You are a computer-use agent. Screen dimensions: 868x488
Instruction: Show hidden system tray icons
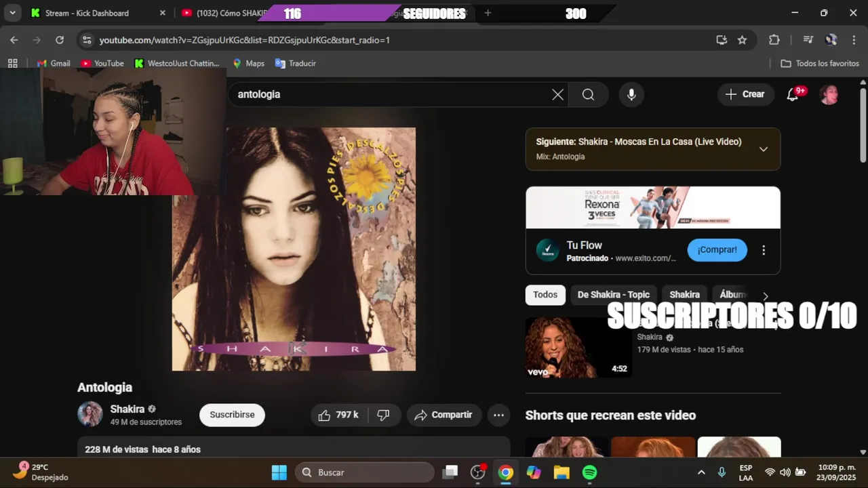coord(701,472)
